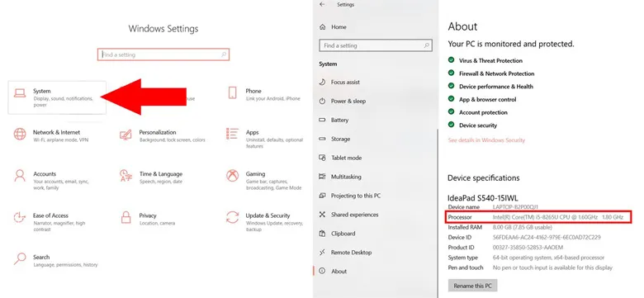Viewport: 644px width, 298px height.
Task: Click the Update & Security refresh icon
Action: (x=232, y=217)
